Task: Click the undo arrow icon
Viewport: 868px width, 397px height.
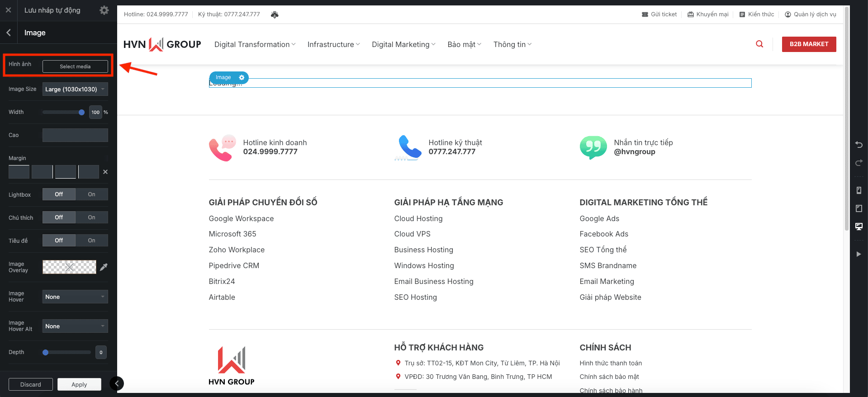Action: pyautogui.click(x=859, y=145)
